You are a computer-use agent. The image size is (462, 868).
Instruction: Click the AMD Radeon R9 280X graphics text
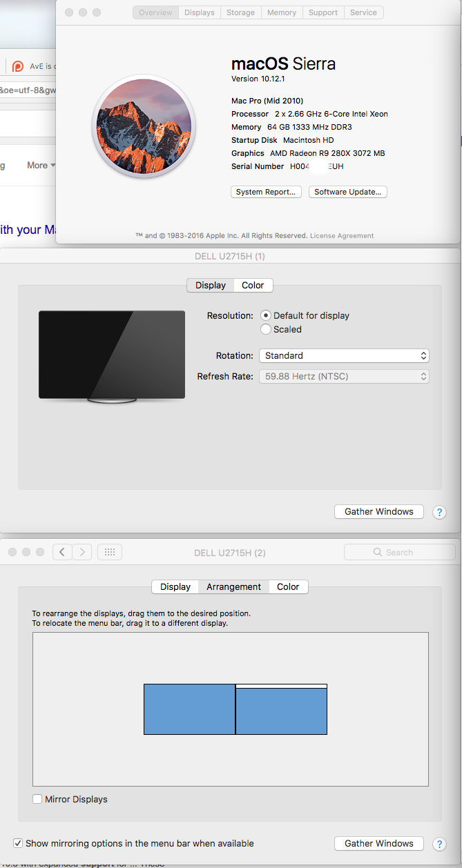point(327,153)
